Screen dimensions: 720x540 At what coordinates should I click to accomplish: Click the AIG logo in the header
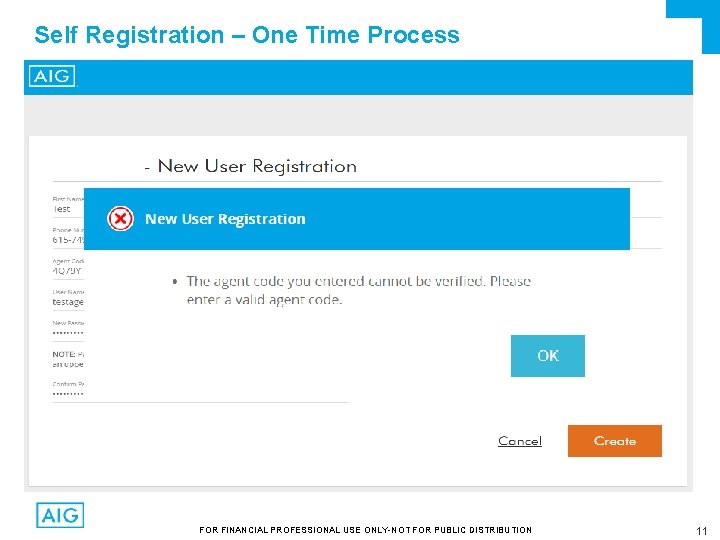(x=52, y=77)
